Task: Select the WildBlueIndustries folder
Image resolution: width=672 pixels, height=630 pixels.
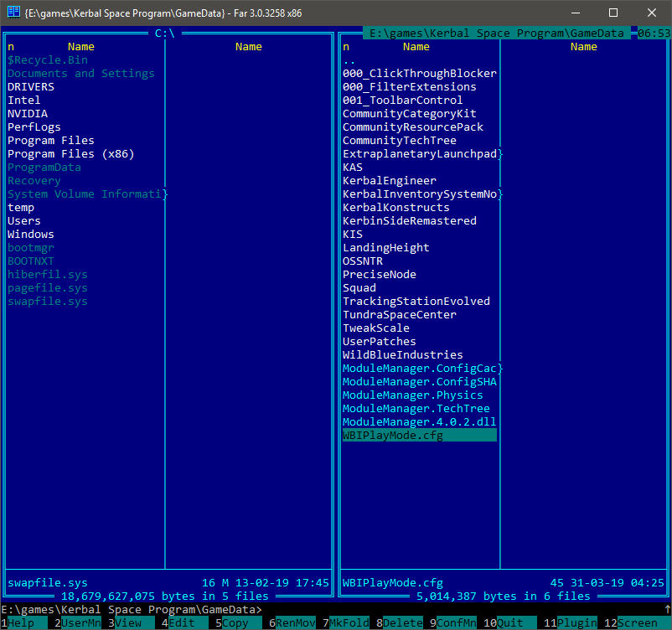Action: click(x=403, y=355)
